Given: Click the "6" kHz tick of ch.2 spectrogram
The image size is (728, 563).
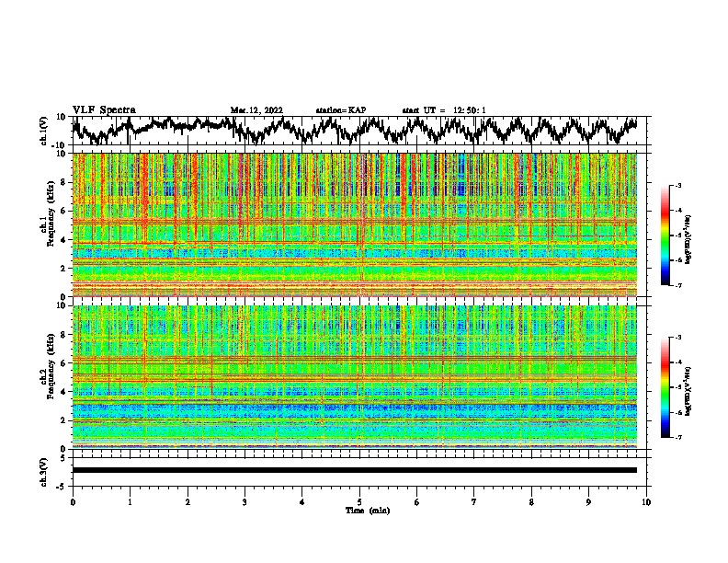Looking at the screenshot, I should (x=63, y=362).
